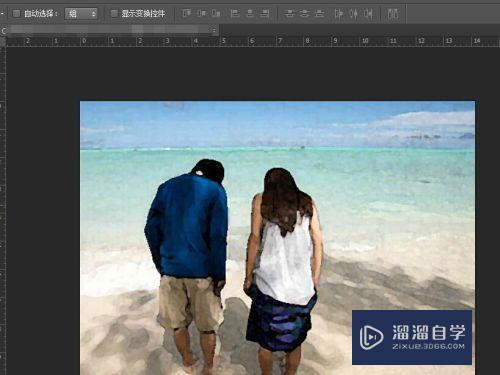
Task: Click the Auto-Align Layers icon
Action: coord(393,14)
